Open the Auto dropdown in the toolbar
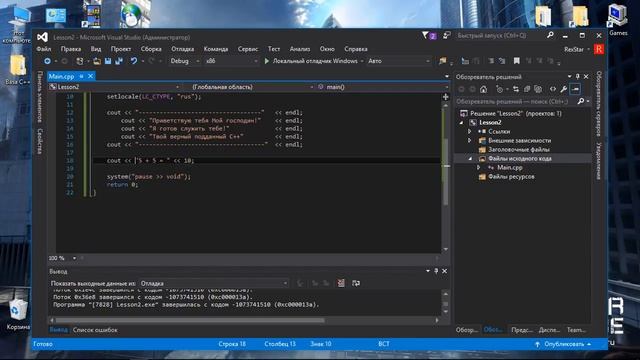640x360 pixels. tap(399, 61)
